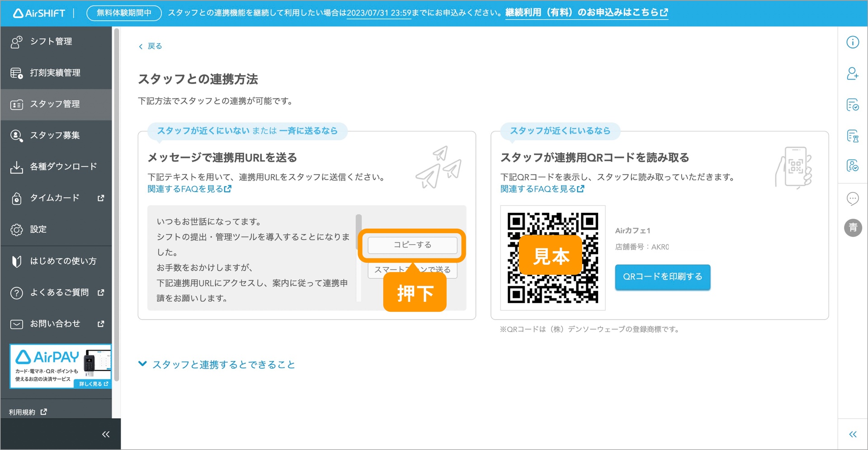868x450 pixels.
Task: Click QRコードを印刷する button
Action: (x=662, y=277)
